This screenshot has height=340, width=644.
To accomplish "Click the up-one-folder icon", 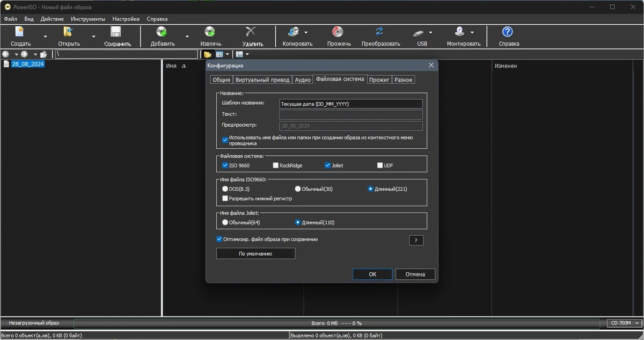I will 43,54.
